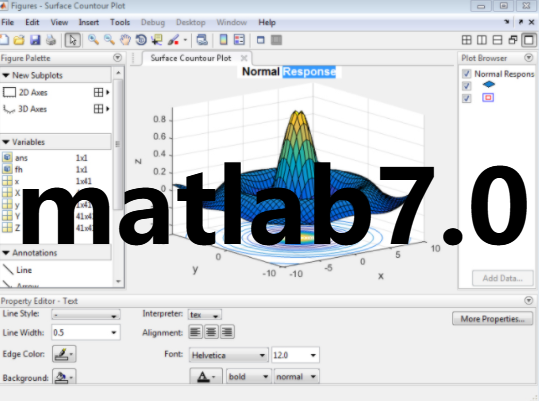
Task: Click the Save floppy disk icon
Action: click(x=35, y=40)
